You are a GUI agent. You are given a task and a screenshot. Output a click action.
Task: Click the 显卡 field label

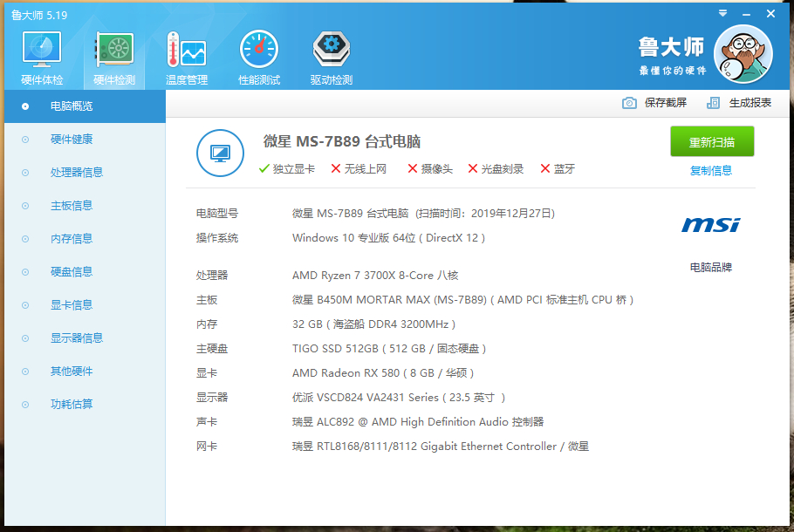click(x=207, y=373)
